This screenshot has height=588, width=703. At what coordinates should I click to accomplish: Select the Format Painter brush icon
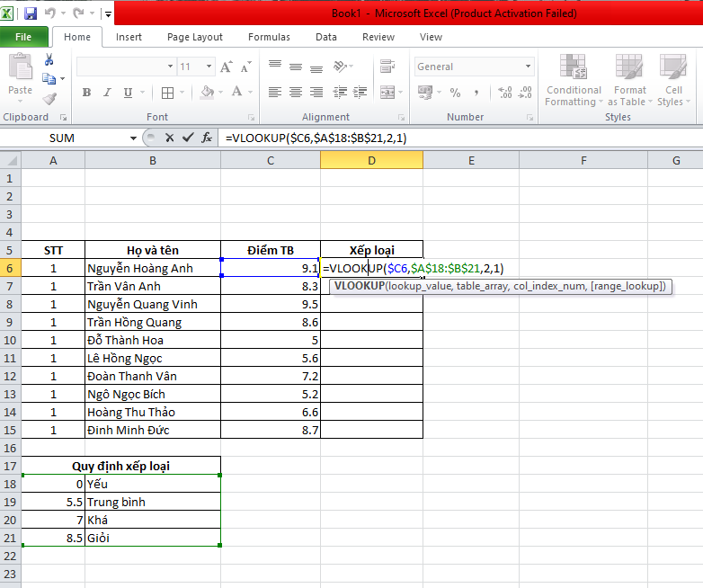coord(49,98)
